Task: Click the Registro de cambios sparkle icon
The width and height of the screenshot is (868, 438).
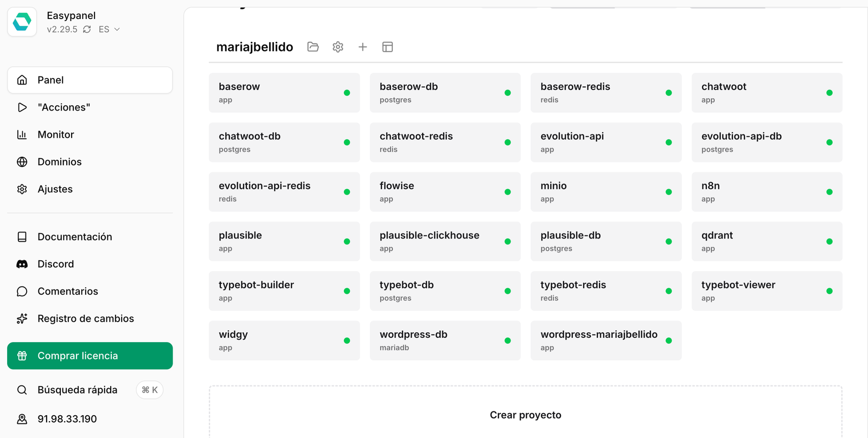Action: click(x=22, y=319)
